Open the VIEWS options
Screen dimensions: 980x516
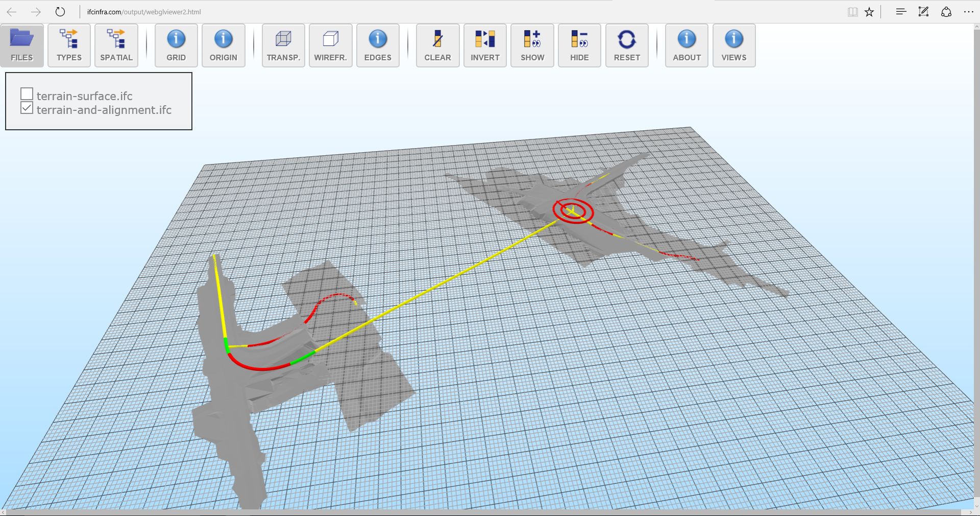[734, 45]
